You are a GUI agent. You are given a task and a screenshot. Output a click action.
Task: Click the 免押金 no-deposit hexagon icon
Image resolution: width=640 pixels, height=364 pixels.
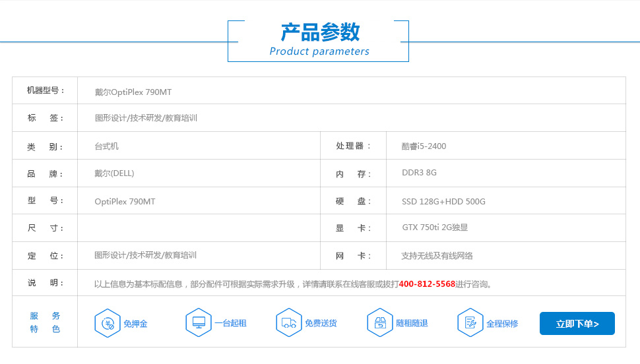coord(108,323)
